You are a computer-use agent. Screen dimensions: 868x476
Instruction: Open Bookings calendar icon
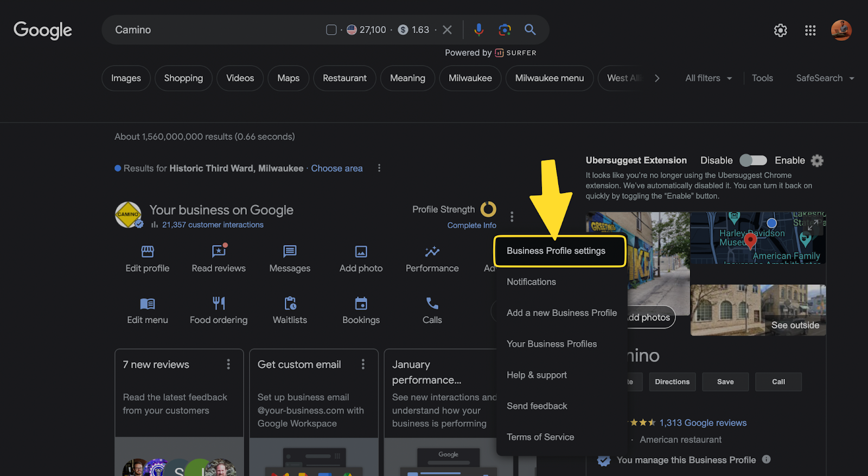pos(361,303)
